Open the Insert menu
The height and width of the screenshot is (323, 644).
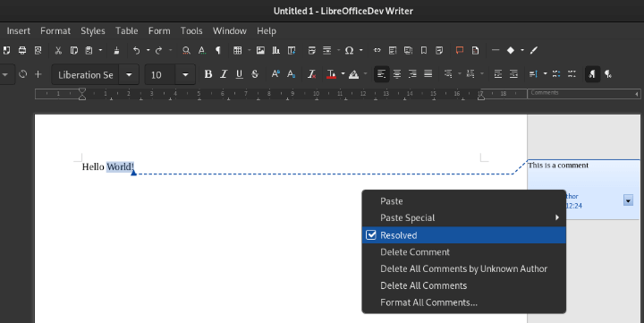tap(19, 30)
